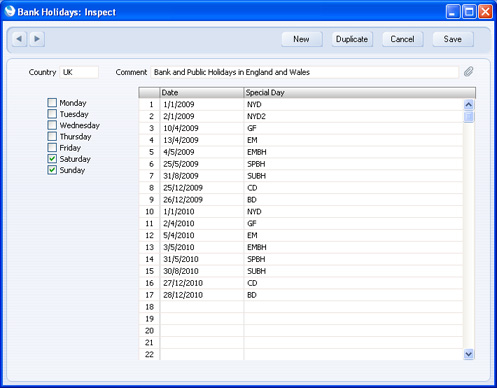Screen dimensions: 497x388
Task: Click the empty Date cell in row 18
Action: 202,307
